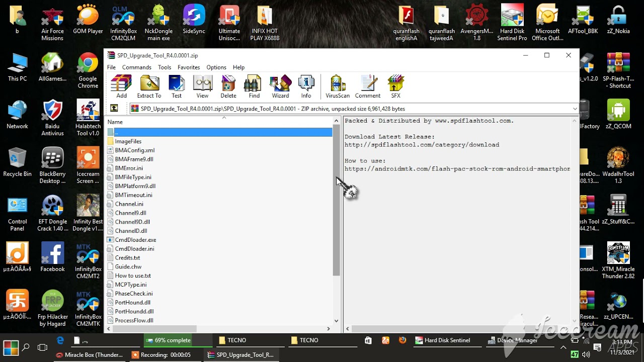644x362 pixels.
Task: Select Baidu Antivirus desktop icon
Action: coord(52,118)
